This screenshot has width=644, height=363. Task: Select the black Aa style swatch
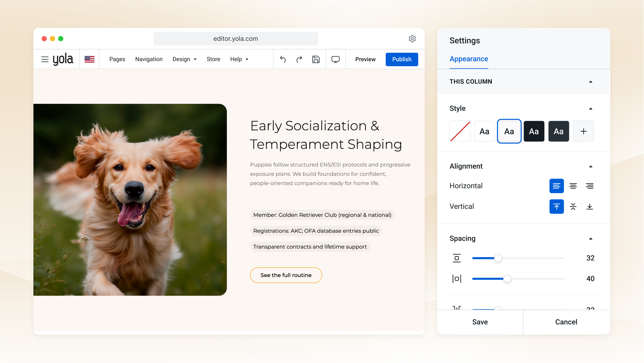click(x=534, y=131)
